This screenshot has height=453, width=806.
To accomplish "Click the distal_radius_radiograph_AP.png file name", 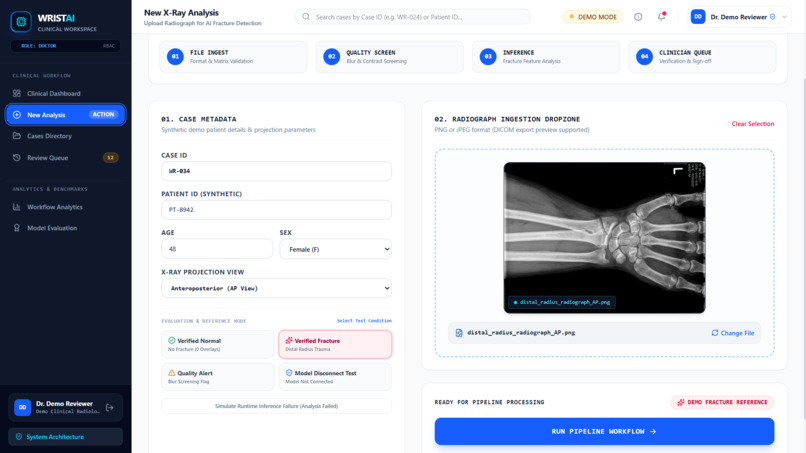I will point(521,333).
